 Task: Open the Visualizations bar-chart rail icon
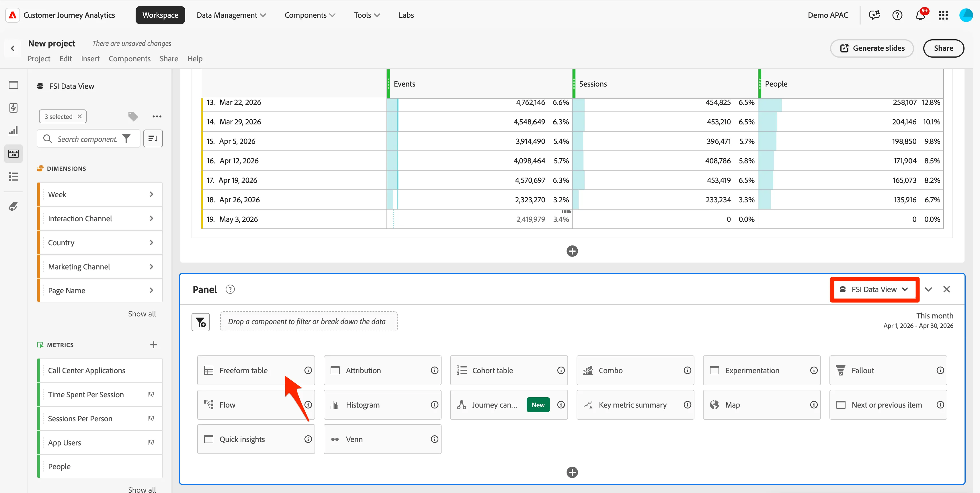coord(13,130)
